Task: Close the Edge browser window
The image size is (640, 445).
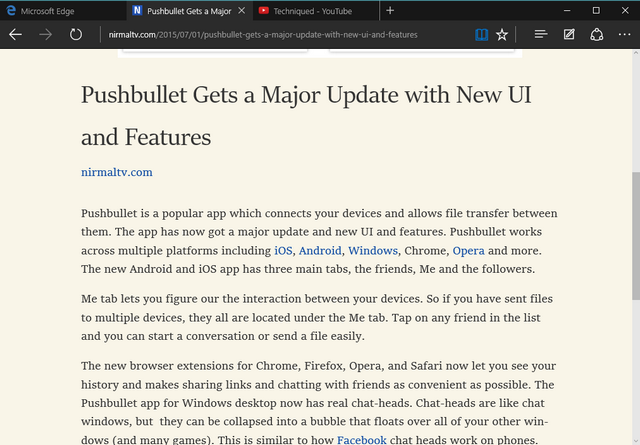Action: tap(625, 11)
